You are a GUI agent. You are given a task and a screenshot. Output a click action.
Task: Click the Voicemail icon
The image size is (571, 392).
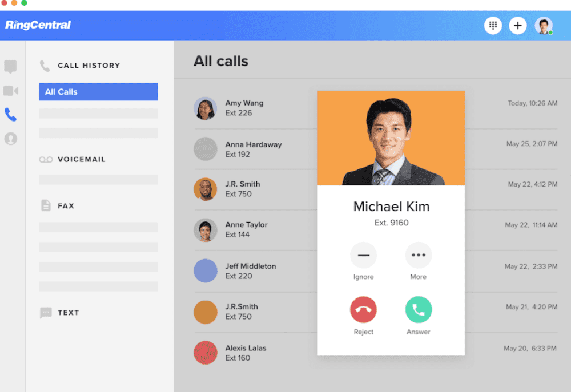pos(46,159)
